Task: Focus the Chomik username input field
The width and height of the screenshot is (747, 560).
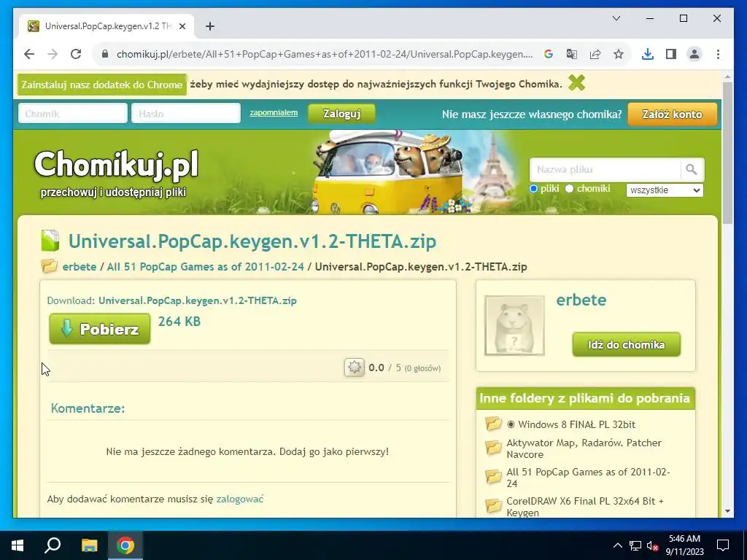Action: 73,113
